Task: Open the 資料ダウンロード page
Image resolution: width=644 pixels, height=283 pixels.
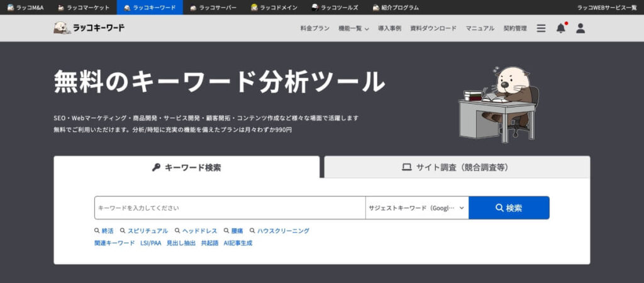Action: 433,28
